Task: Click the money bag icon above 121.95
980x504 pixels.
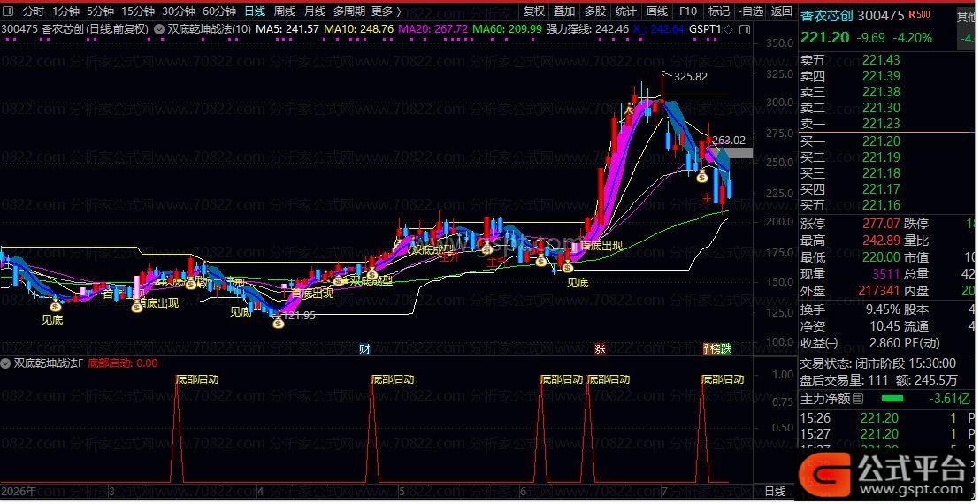Action: point(278,322)
